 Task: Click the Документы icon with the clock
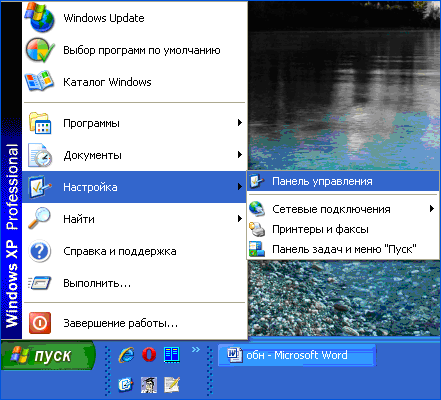pos(40,155)
